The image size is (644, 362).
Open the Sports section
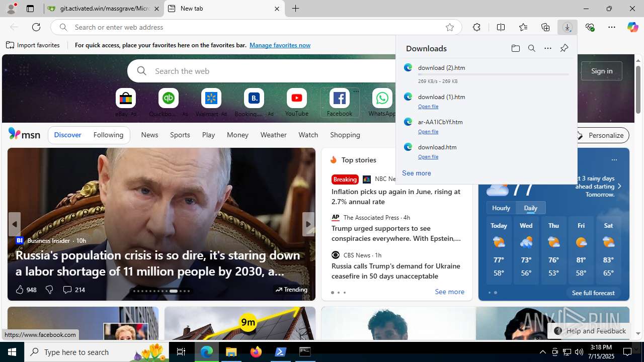[x=180, y=135]
